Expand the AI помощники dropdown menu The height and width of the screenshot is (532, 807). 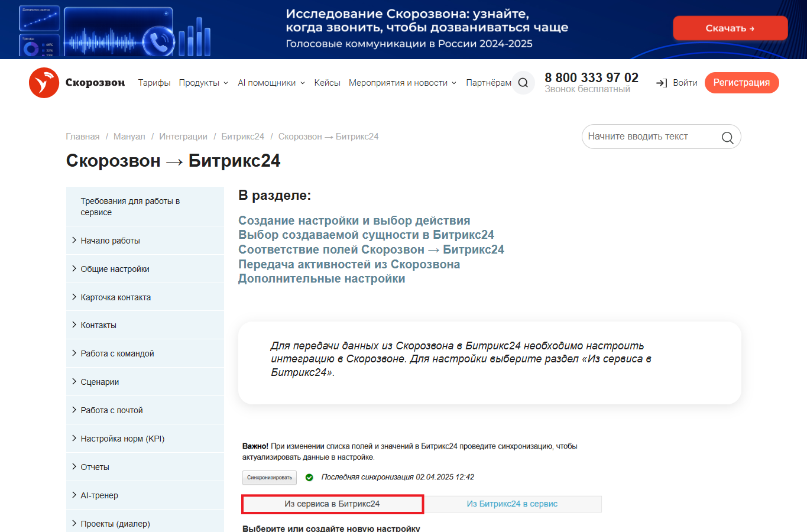coord(271,83)
